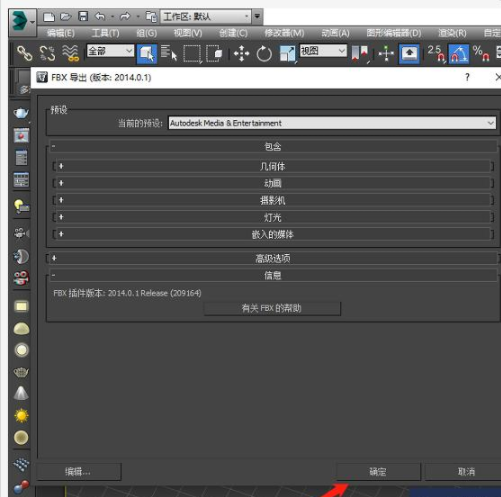This screenshot has height=497, width=501.
Task: Click the cone primitive icon in left sidebar
Action: point(21,393)
